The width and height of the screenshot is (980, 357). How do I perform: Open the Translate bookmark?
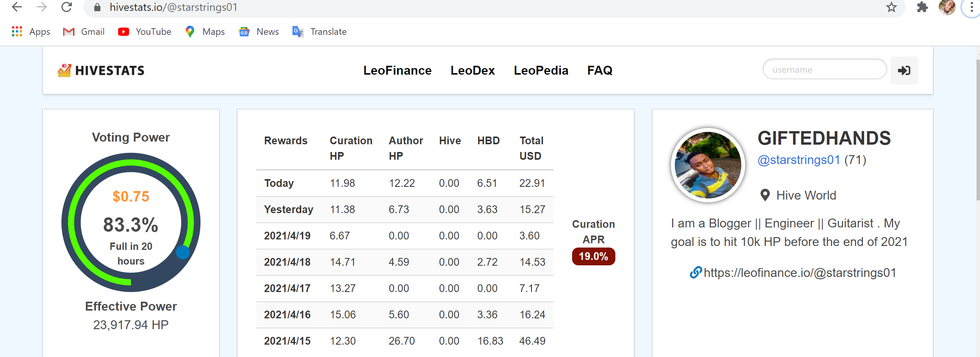319,32
